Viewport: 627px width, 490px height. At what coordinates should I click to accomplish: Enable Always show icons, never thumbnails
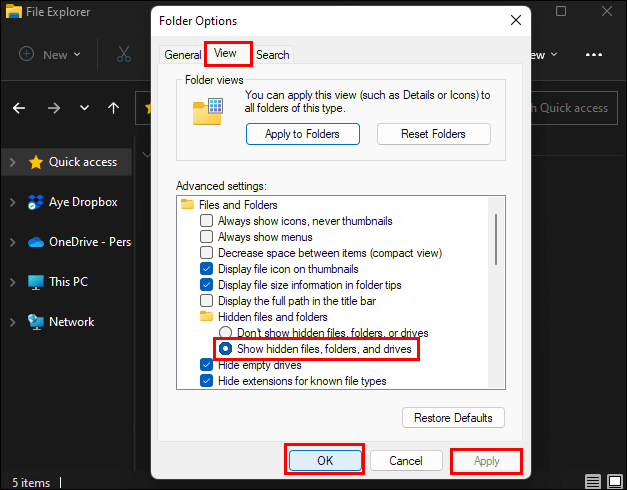coord(207,221)
